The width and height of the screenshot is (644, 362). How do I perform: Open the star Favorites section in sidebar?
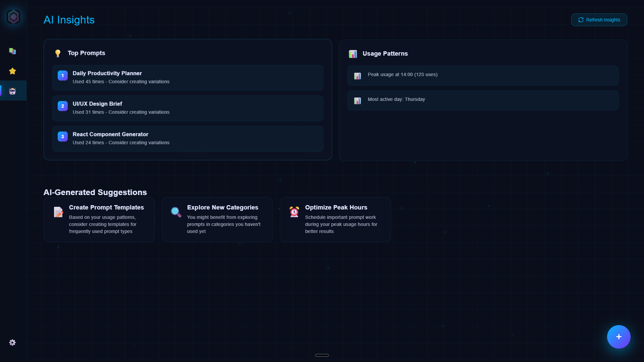(x=12, y=71)
